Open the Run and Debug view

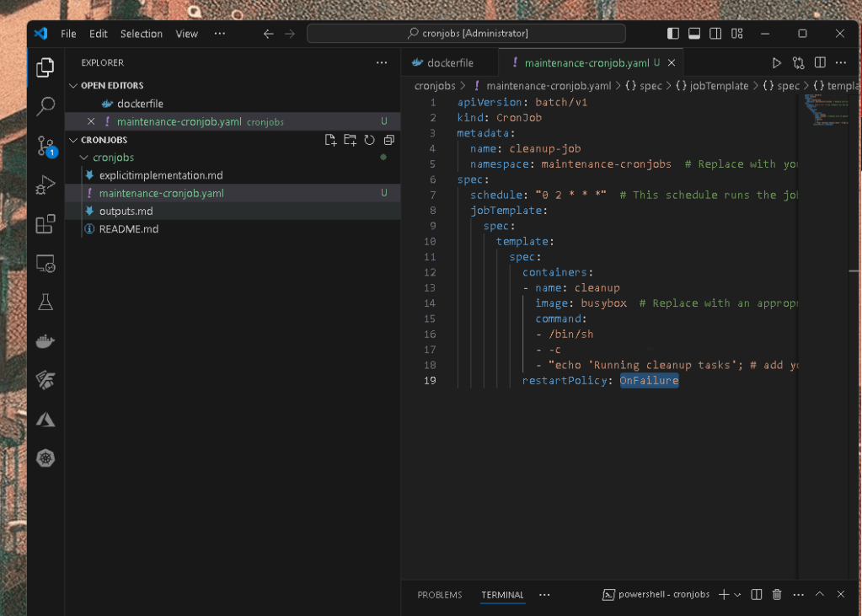45,185
